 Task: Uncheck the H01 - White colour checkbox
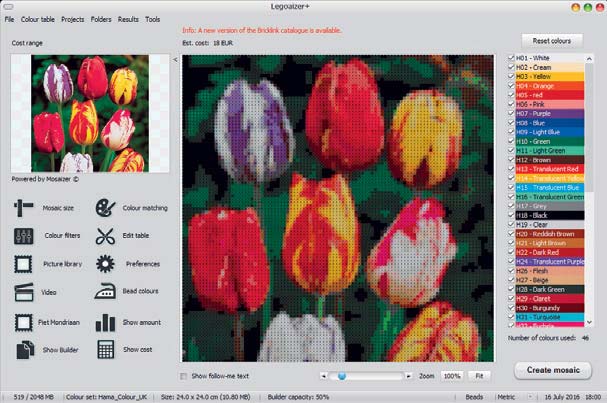tap(511, 58)
